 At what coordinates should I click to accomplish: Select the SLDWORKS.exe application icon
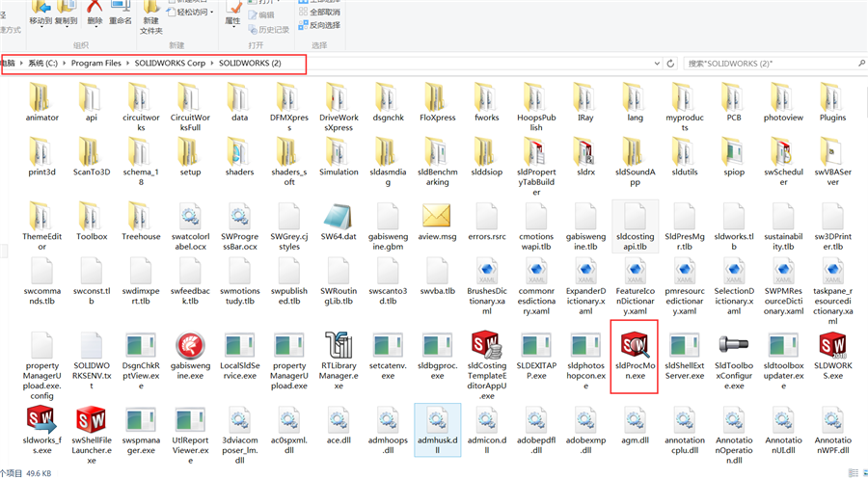[x=832, y=346]
